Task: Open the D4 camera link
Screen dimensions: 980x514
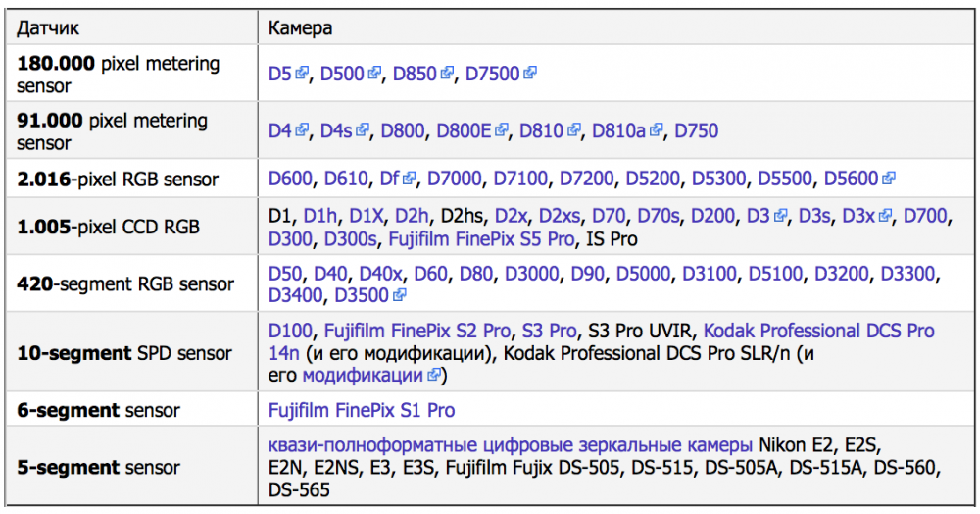Action: tap(280, 130)
